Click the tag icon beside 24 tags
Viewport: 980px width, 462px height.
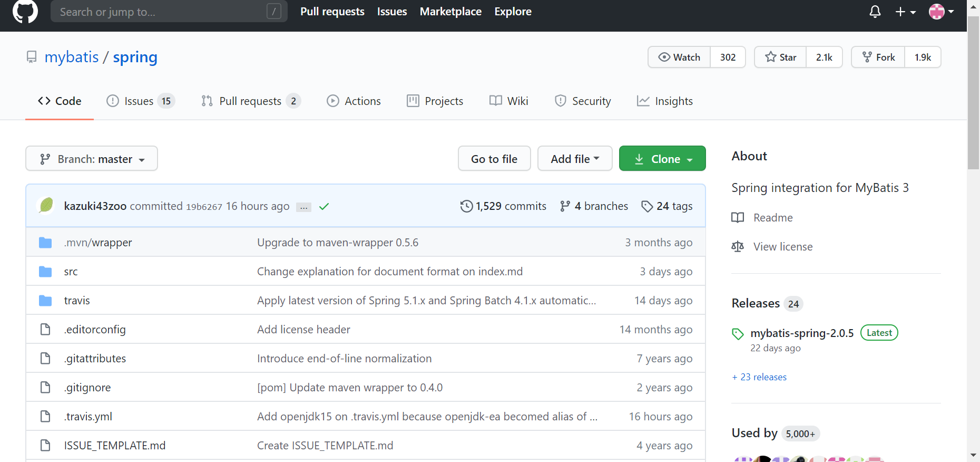click(x=647, y=206)
